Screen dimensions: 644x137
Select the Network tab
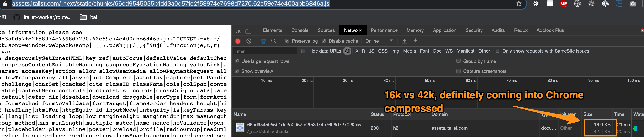[x=352, y=30]
